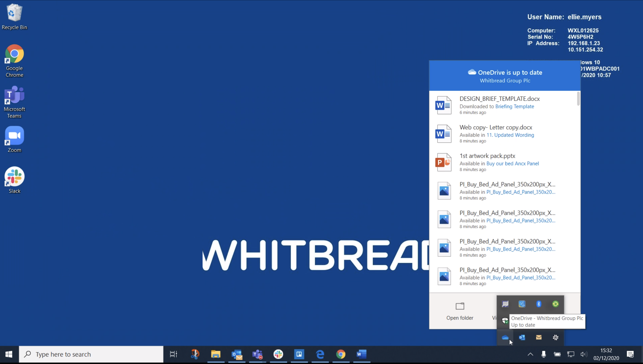Viewport: 643px width, 364px height.
Task: Switch to Word on the taskbar
Action: click(x=362, y=354)
